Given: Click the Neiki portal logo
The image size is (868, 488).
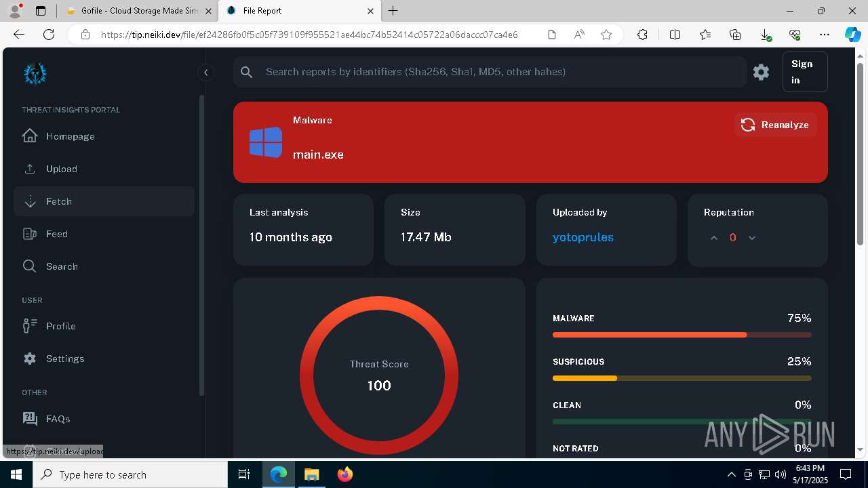Looking at the screenshot, I should pos(35,73).
